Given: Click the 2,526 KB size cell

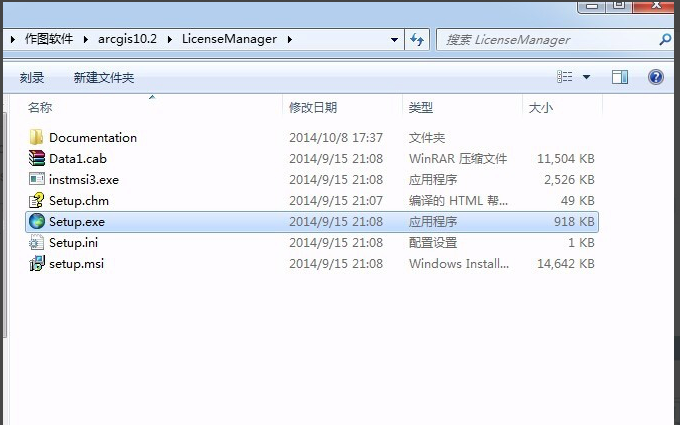Looking at the screenshot, I should 569,180.
